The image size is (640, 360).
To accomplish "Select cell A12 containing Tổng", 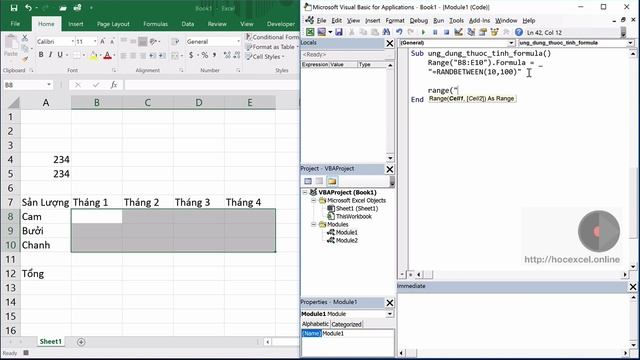I will (46, 273).
